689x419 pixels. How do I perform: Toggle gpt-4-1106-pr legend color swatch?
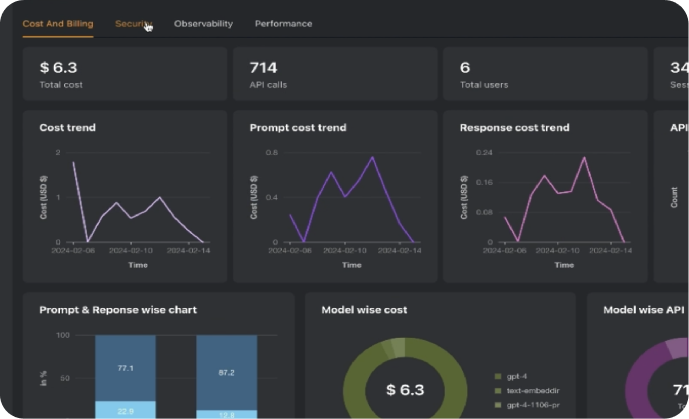[498, 405]
